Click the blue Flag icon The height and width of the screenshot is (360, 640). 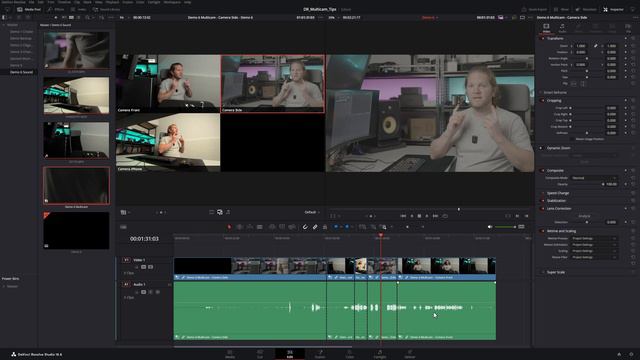(x=336, y=227)
